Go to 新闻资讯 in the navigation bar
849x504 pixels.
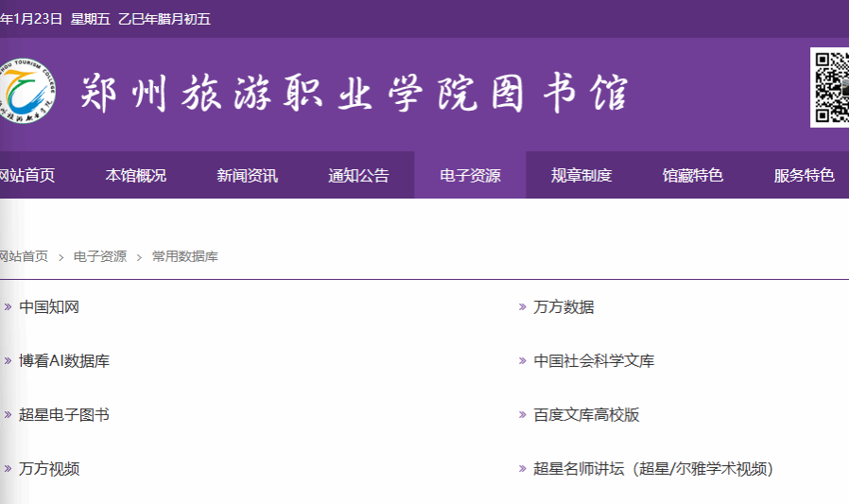pos(247,175)
